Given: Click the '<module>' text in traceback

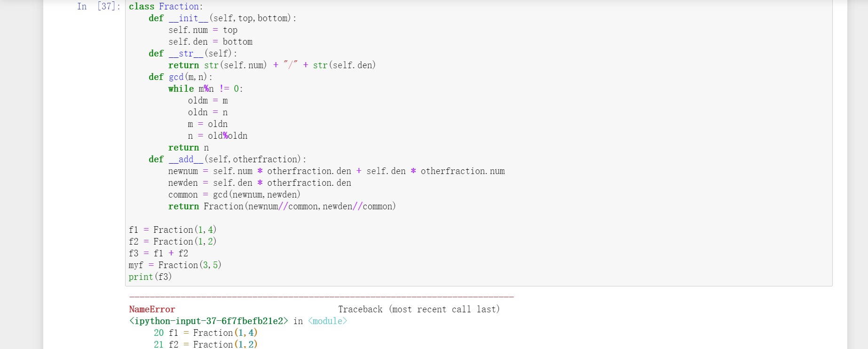Looking at the screenshot, I should pyautogui.click(x=328, y=321).
